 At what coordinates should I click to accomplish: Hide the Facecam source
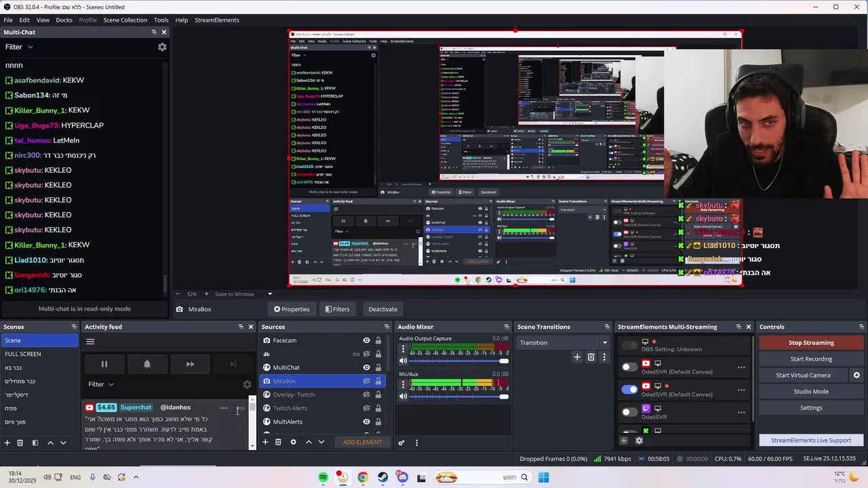tap(366, 340)
